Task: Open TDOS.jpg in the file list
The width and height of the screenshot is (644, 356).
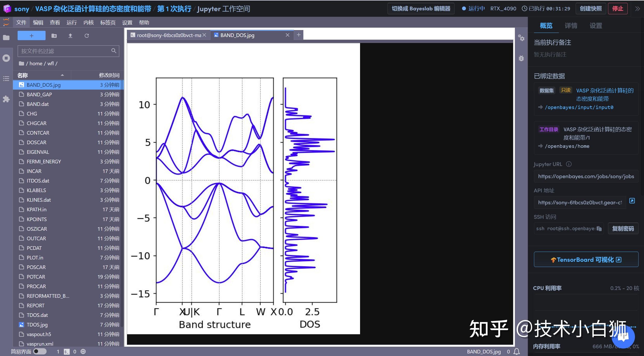Action: tap(37, 325)
